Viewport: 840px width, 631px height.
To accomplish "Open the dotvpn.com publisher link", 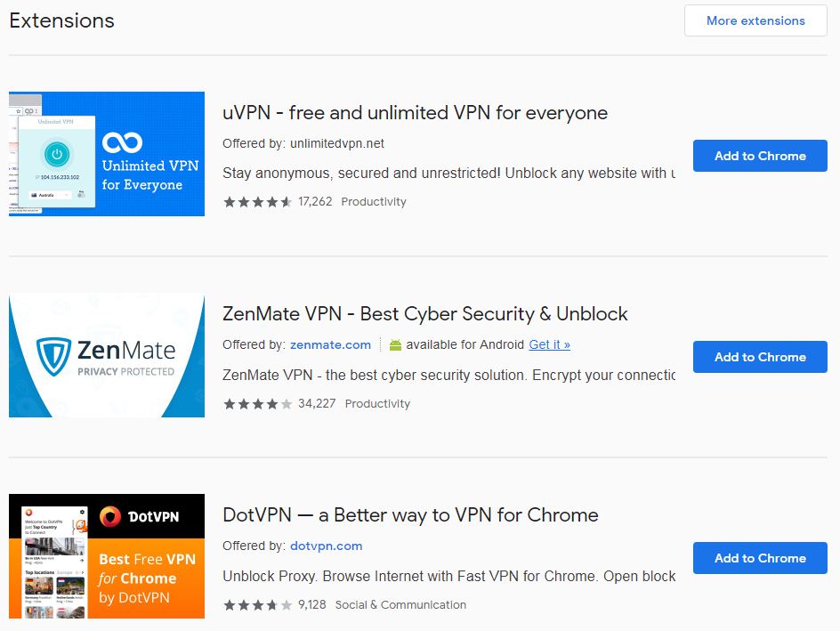I will click(327, 546).
